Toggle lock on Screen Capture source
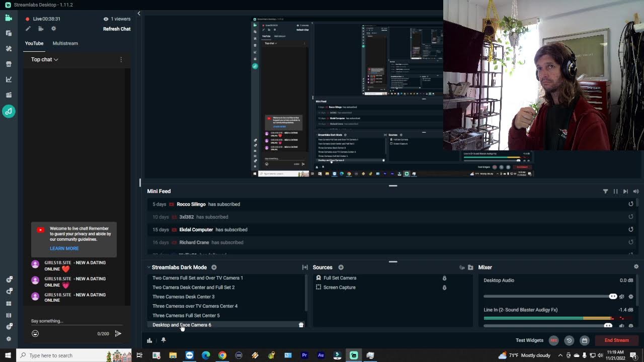The image size is (644, 362). pyautogui.click(x=444, y=288)
